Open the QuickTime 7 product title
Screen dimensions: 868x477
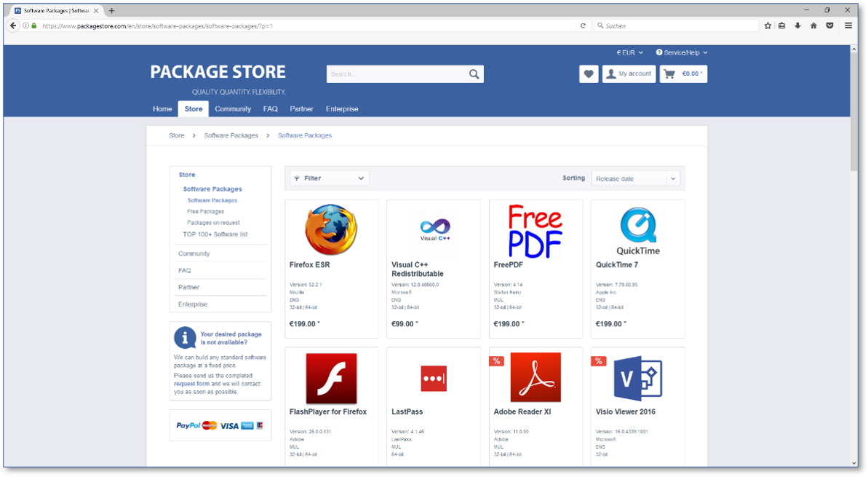(x=617, y=265)
